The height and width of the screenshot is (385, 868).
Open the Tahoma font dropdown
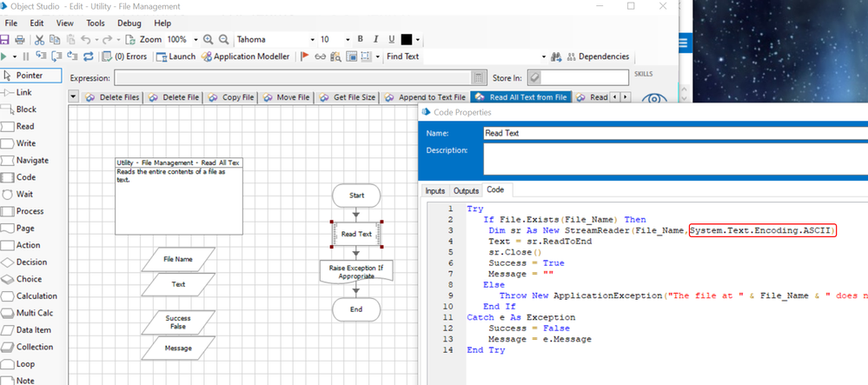312,40
